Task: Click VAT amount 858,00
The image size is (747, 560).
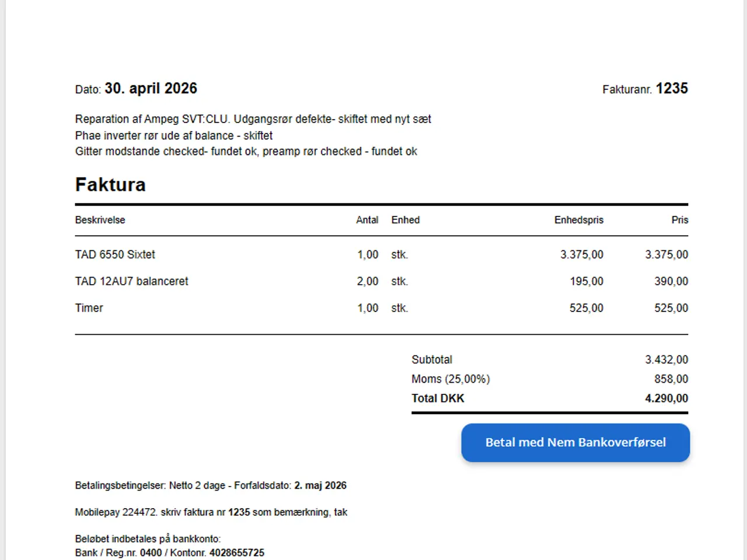Action: 671,379
